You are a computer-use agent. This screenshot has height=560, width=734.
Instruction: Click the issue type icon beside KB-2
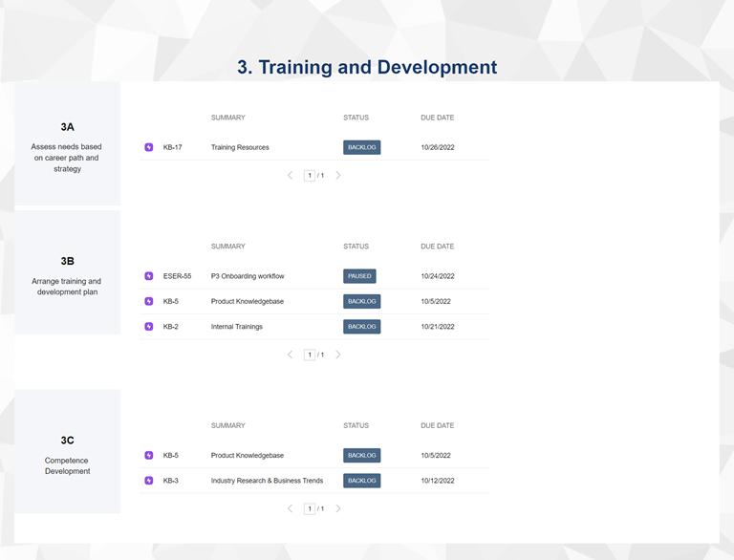pos(149,327)
